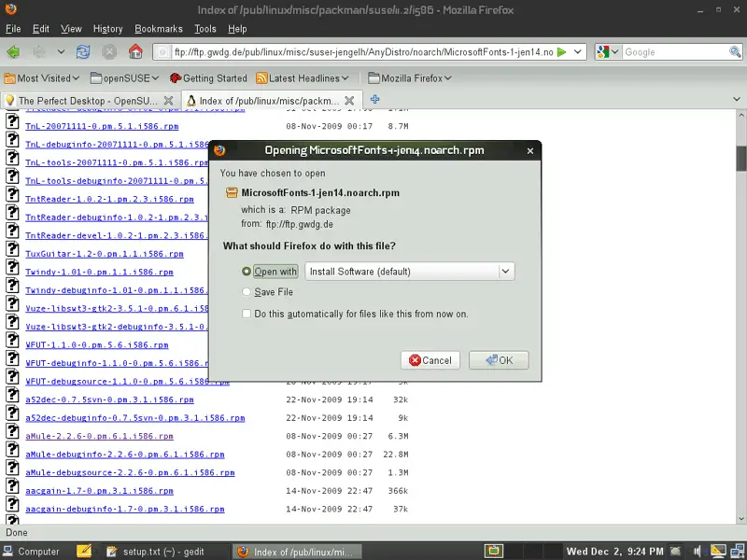Click the file icon beside WFUT-1.1.0-0.pm.5.6.i586.rpm

pos(12,340)
